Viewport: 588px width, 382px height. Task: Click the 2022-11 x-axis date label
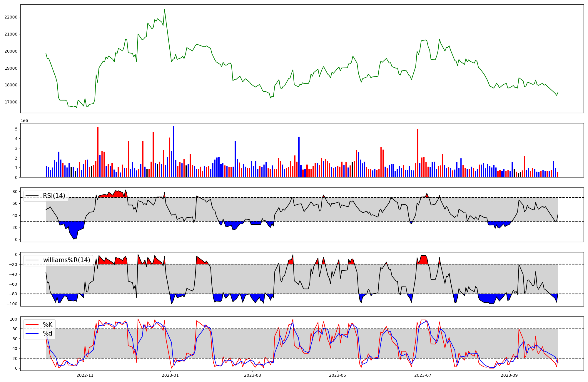coord(85,375)
